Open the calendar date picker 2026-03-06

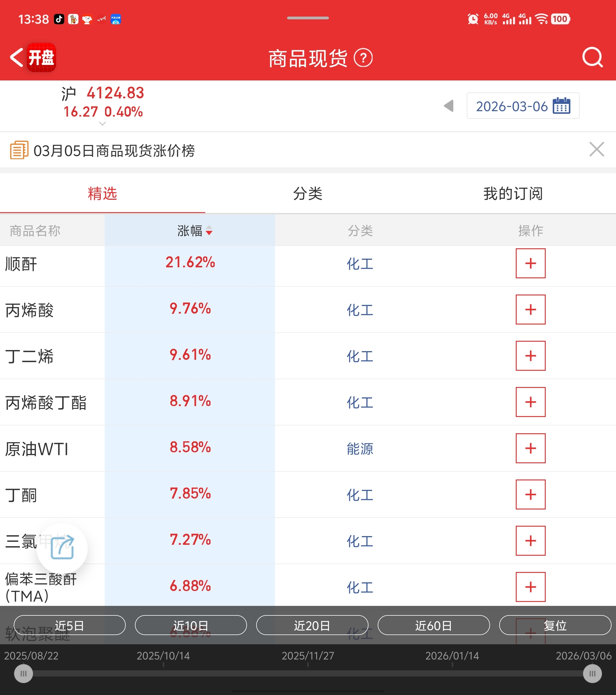[522, 106]
